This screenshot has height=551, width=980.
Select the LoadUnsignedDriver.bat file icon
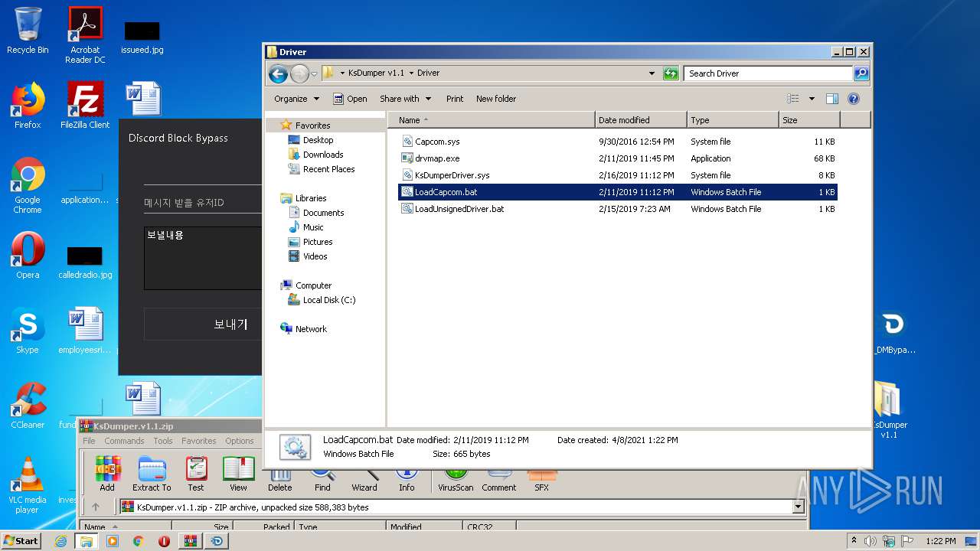[x=407, y=209]
